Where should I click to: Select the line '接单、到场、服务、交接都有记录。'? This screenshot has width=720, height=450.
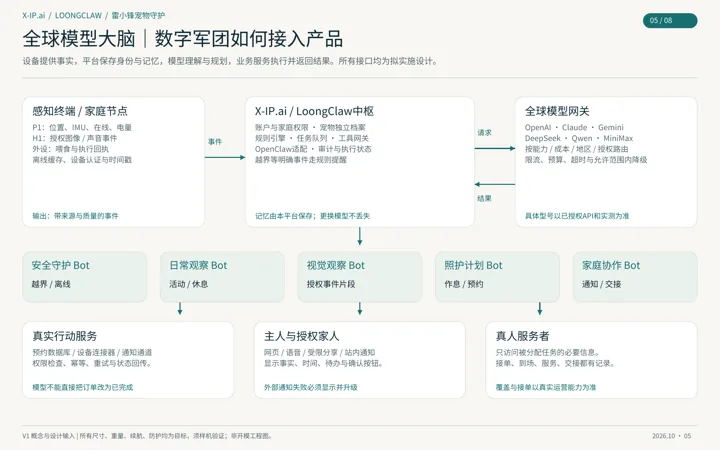point(556,363)
